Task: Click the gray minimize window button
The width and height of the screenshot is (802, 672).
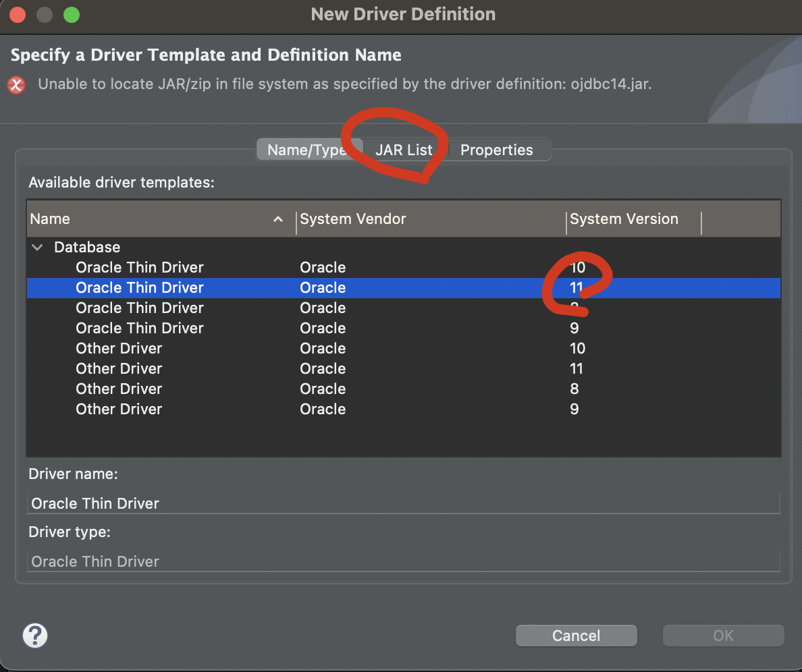Action: click(45, 15)
